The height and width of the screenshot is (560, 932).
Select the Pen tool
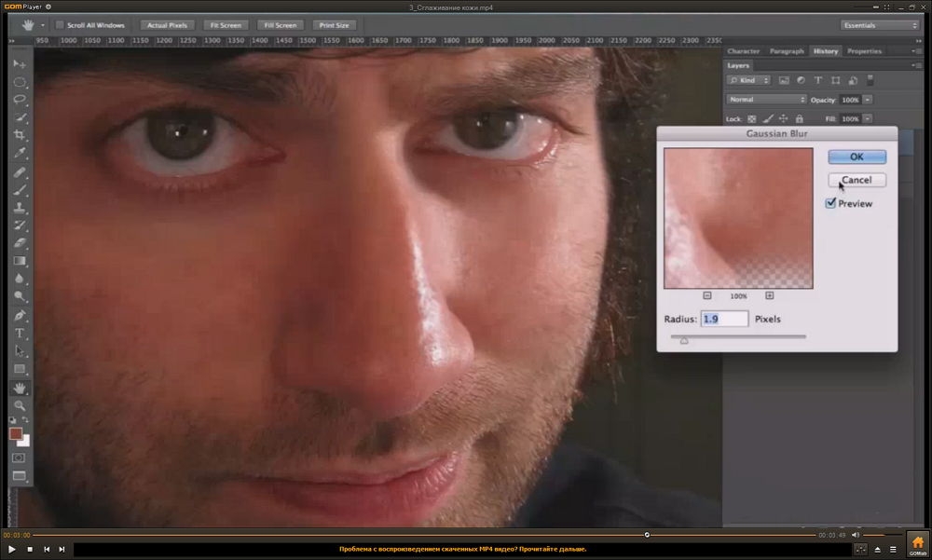[20, 315]
